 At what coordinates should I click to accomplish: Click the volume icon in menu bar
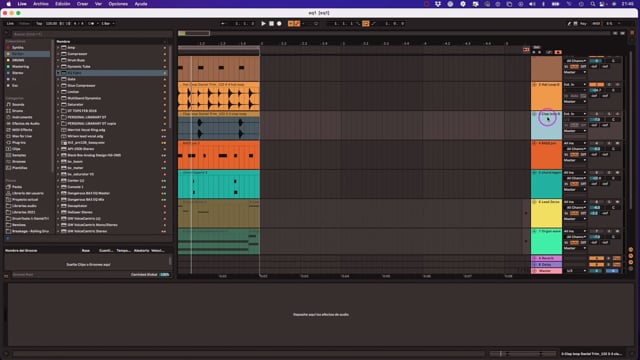point(532,4)
